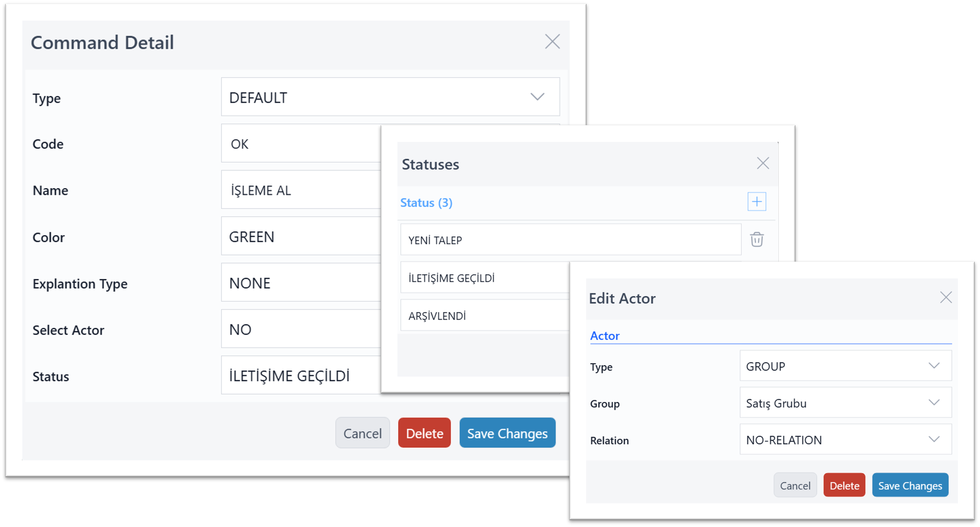Add a new status with plus icon

(x=756, y=202)
